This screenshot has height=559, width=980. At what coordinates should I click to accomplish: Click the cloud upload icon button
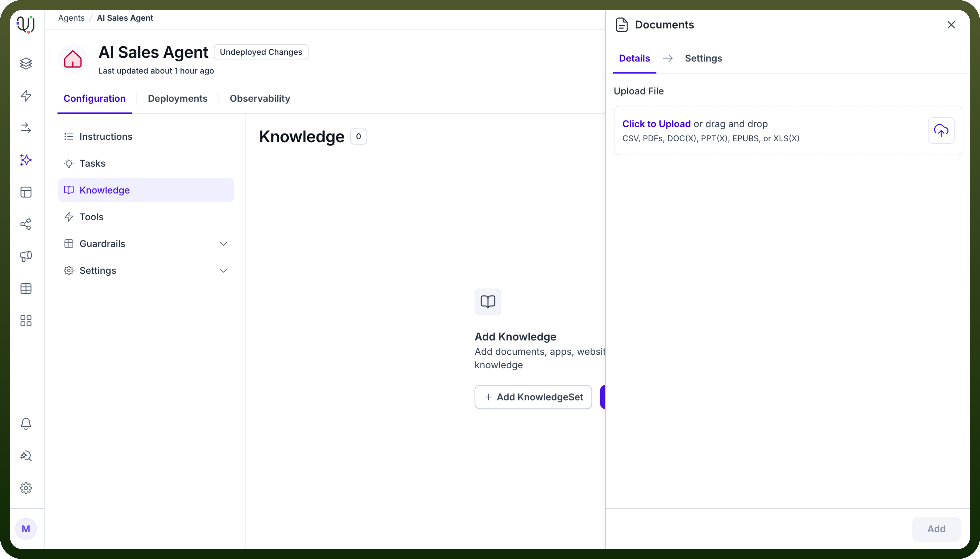[941, 130]
